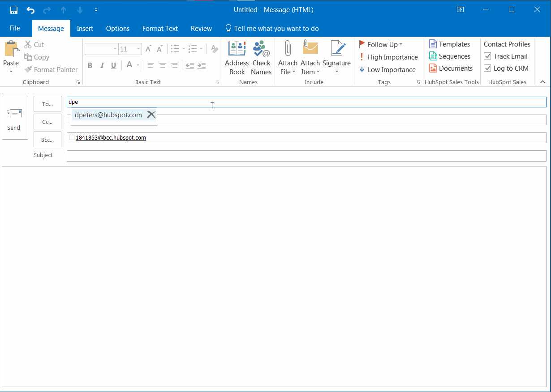Click the Bcc... recipient button
This screenshot has width=551, height=392.
[47, 140]
